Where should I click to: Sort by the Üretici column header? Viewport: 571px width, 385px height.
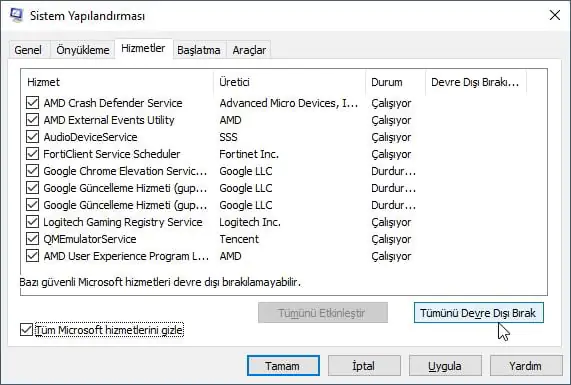(290, 82)
